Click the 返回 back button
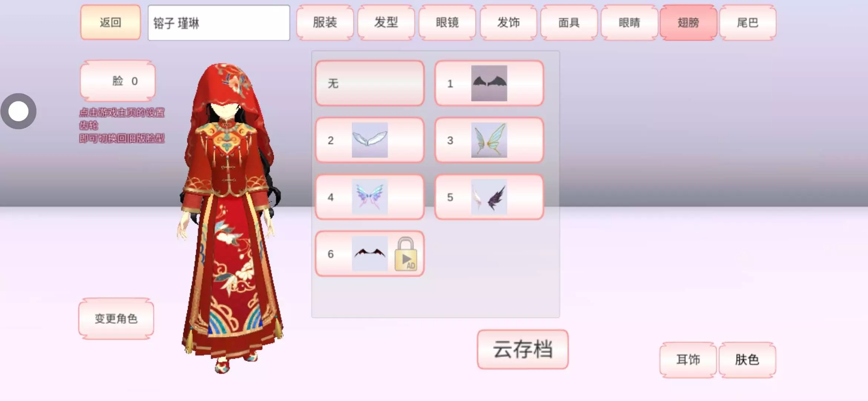The height and width of the screenshot is (401, 868). 111,22
